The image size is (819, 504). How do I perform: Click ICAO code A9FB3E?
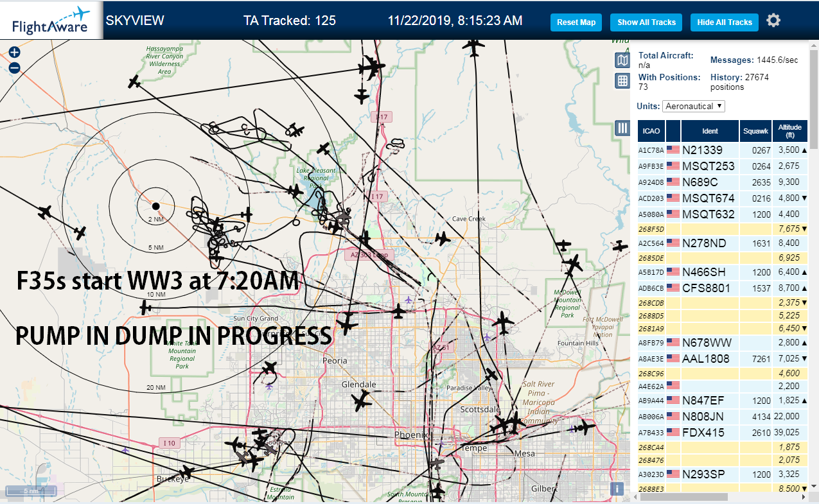click(x=651, y=166)
